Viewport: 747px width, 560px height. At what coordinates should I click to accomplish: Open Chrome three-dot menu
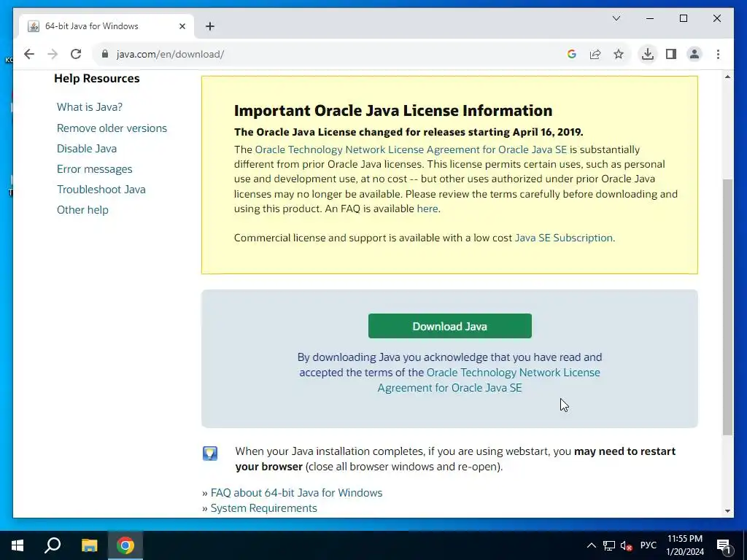[718, 54]
